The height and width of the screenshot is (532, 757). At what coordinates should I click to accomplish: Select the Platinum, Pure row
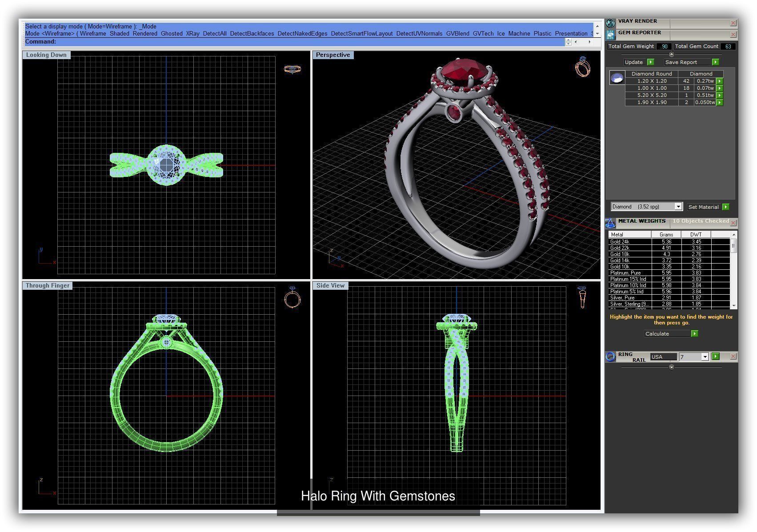669,273
